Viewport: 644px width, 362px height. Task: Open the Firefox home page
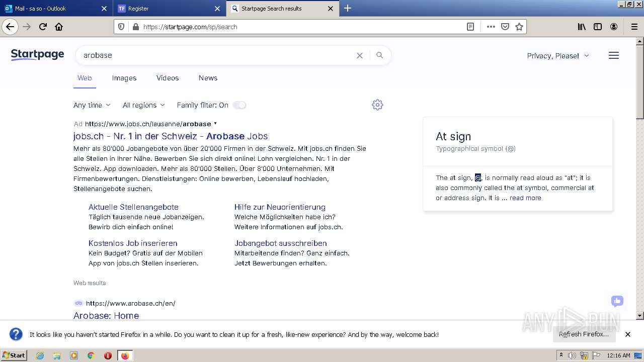[59, 27]
